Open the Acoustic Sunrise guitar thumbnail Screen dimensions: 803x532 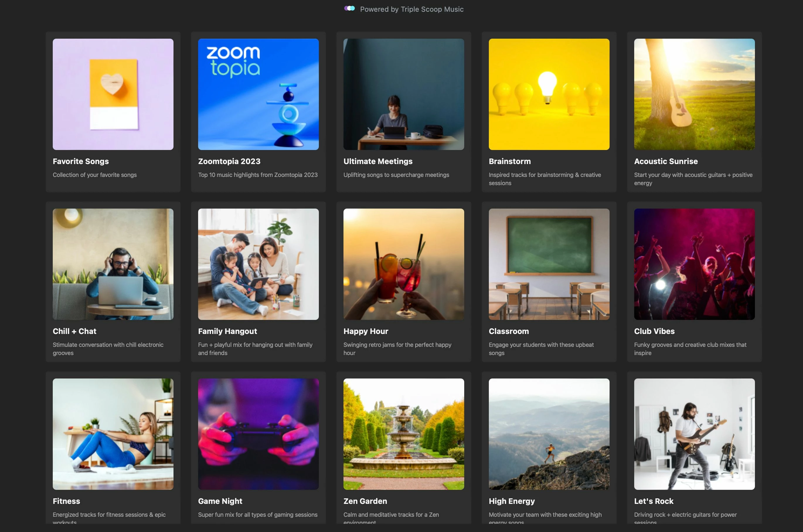coord(694,94)
